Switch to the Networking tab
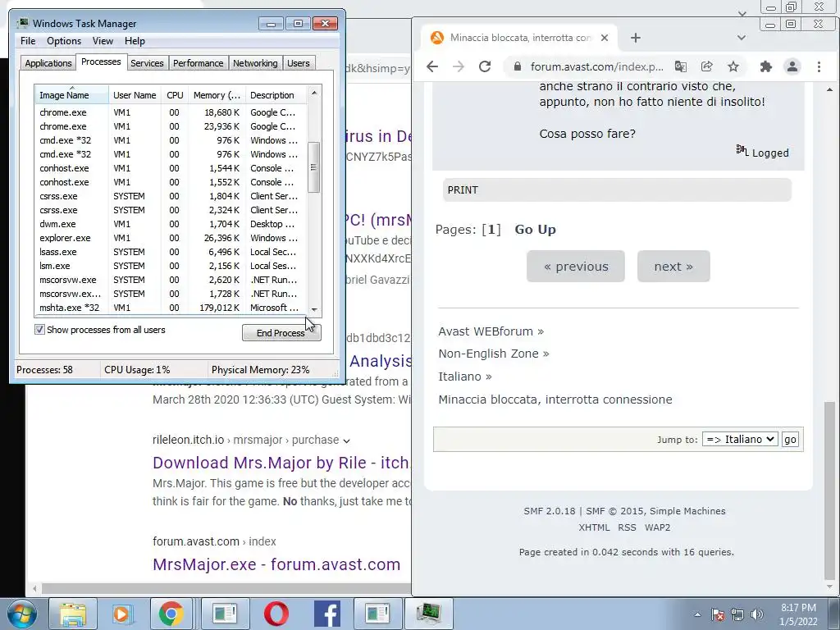840x630 pixels. click(x=255, y=63)
